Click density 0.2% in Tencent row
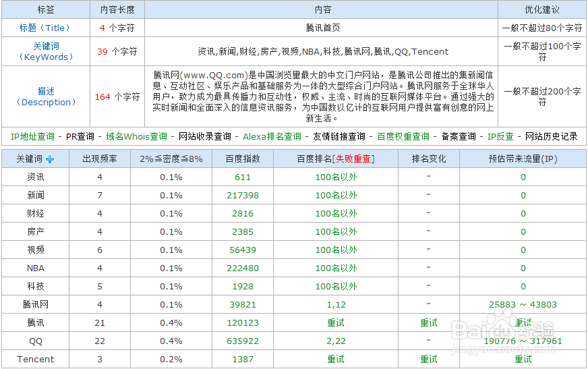 click(171, 360)
